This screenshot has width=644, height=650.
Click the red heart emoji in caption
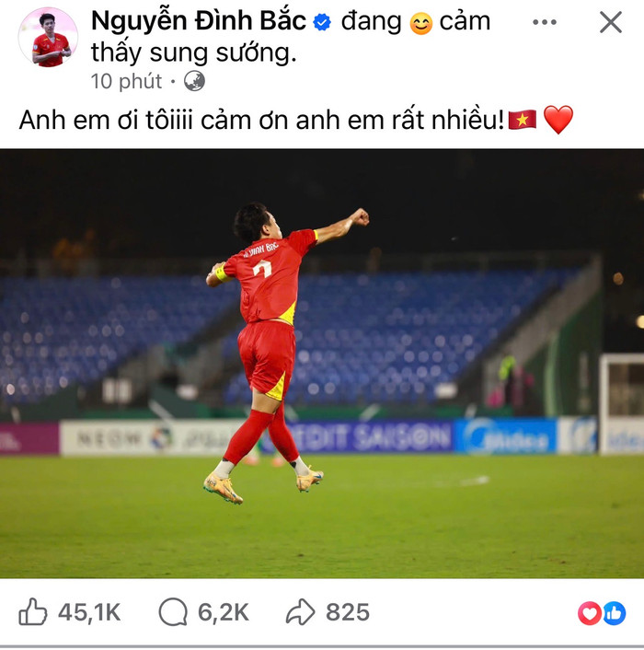558,120
